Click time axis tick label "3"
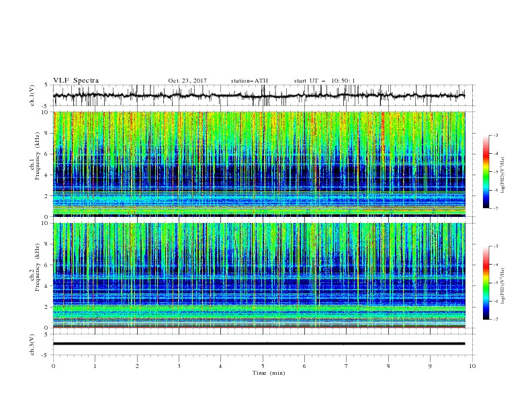The width and height of the screenshot is (532, 411). point(179,366)
